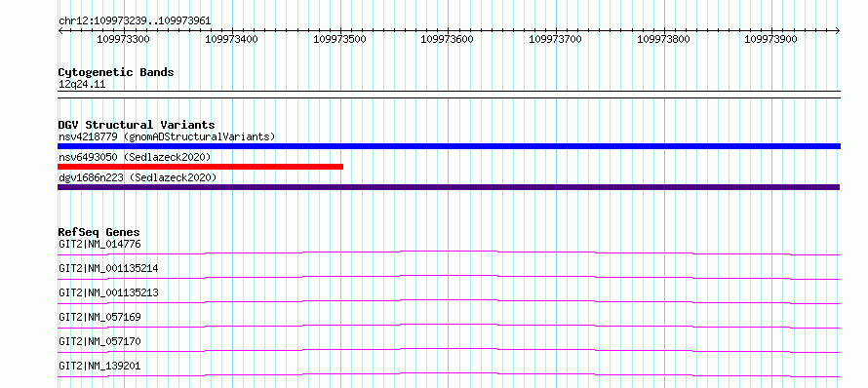The width and height of the screenshot is (868, 388).
Task: Click ruler position 109973900
Action: click(x=770, y=39)
